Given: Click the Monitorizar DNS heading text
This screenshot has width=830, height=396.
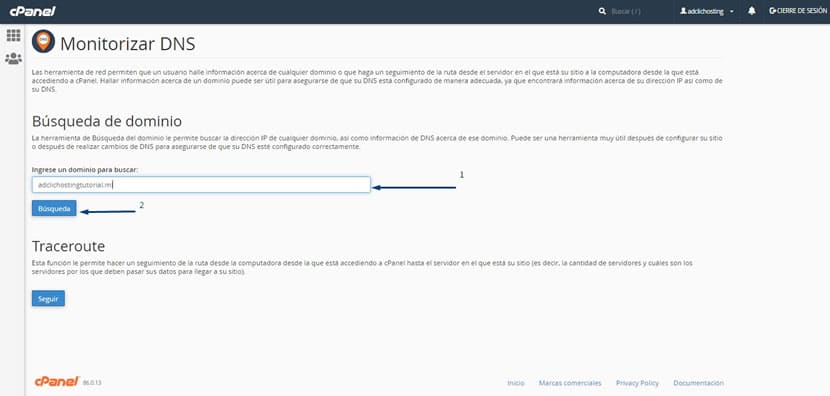Looking at the screenshot, I should (x=128, y=44).
